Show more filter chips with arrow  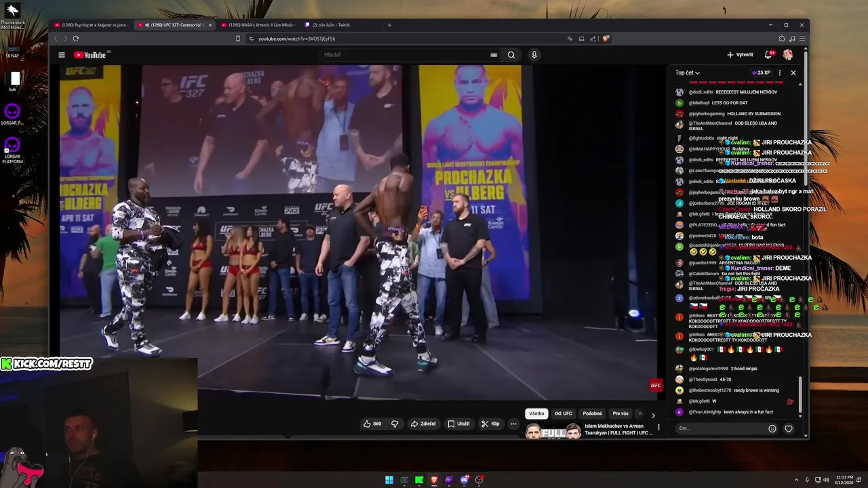coord(653,415)
